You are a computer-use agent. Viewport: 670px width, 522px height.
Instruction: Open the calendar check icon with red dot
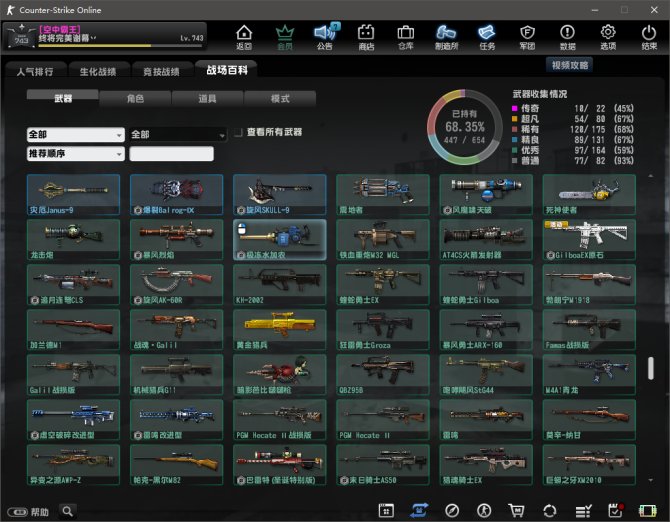(615, 510)
